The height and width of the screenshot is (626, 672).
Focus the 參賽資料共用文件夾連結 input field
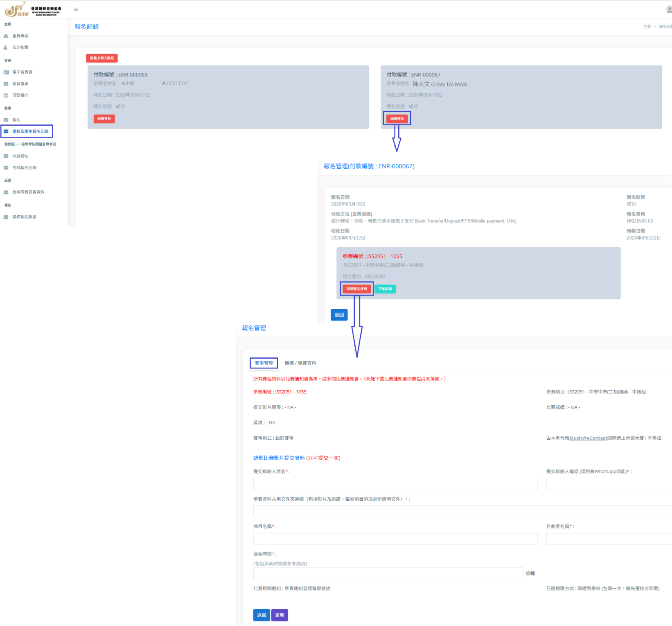(462, 511)
